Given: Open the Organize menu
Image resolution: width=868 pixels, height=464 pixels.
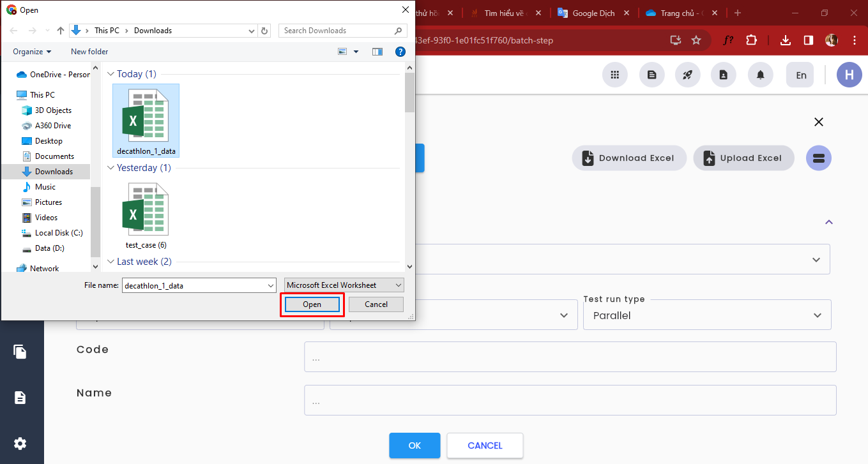Looking at the screenshot, I should [32, 52].
